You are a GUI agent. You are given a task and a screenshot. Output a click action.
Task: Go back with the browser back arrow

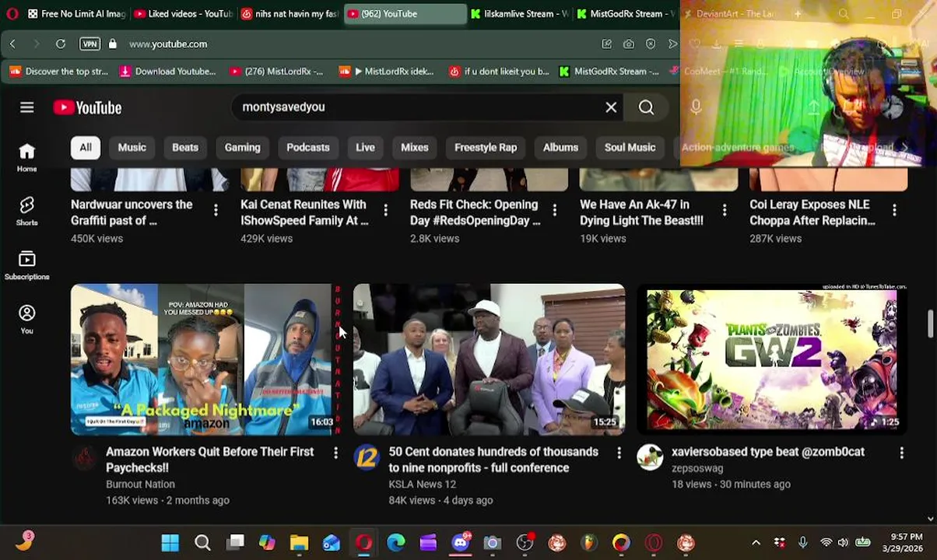tap(12, 44)
